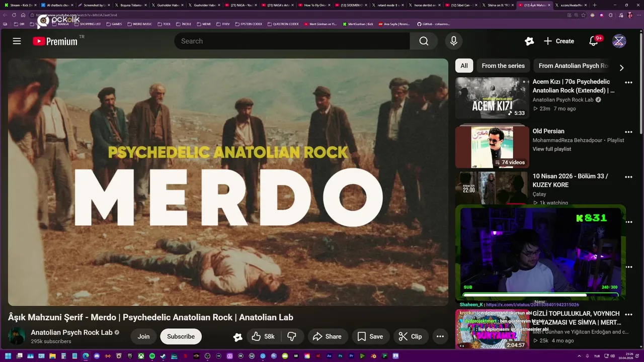Click the MERDO video player
Viewport: 644px width, 362px height.
(228, 182)
